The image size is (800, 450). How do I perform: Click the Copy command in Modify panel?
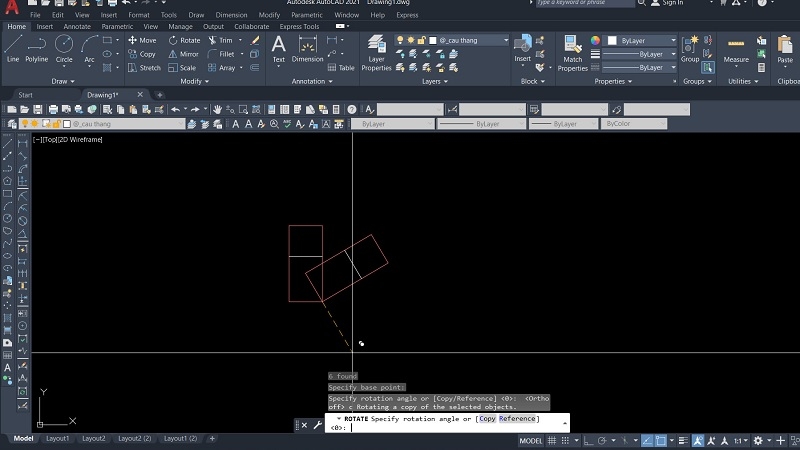[142, 54]
